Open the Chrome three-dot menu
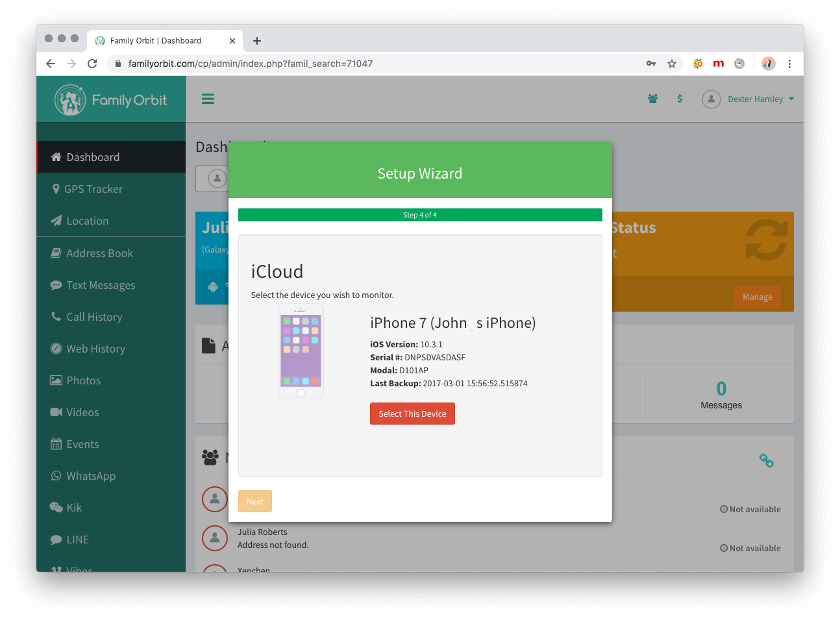This screenshot has width=840, height=620. click(789, 64)
